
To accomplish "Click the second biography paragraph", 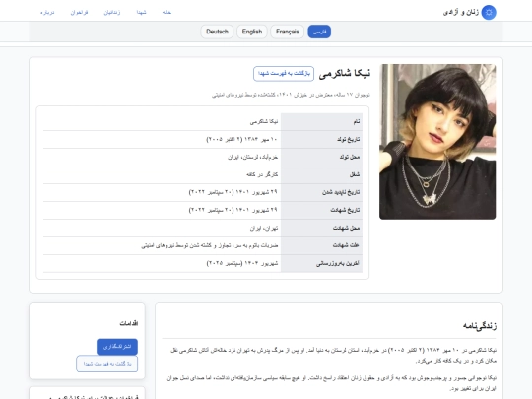I will [x=331, y=383].
